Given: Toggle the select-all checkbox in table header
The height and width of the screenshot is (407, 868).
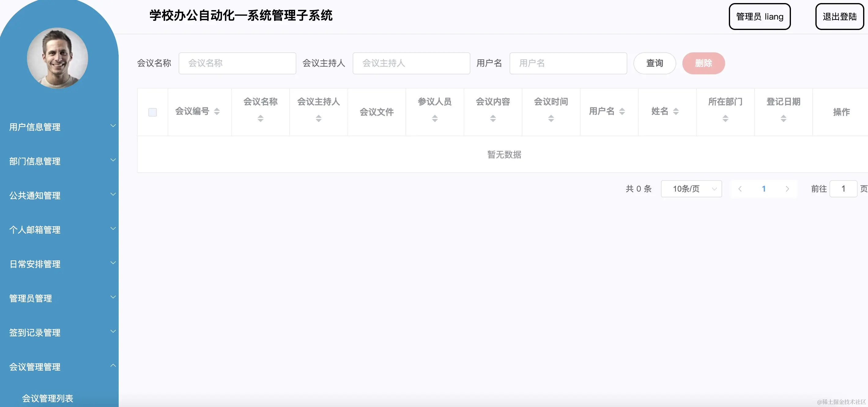Looking at the screenshot, I should tap(152, 112).
